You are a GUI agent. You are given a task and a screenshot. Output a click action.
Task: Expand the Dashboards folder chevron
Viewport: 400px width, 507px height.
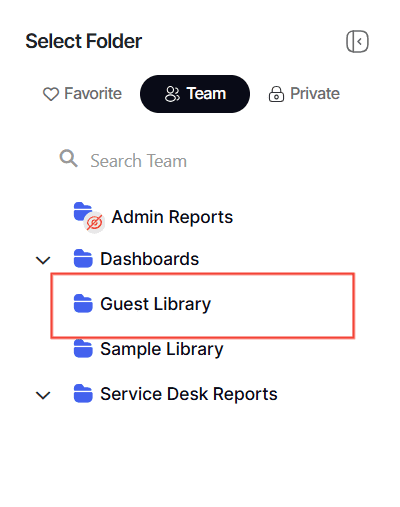[x=43, y=260]
